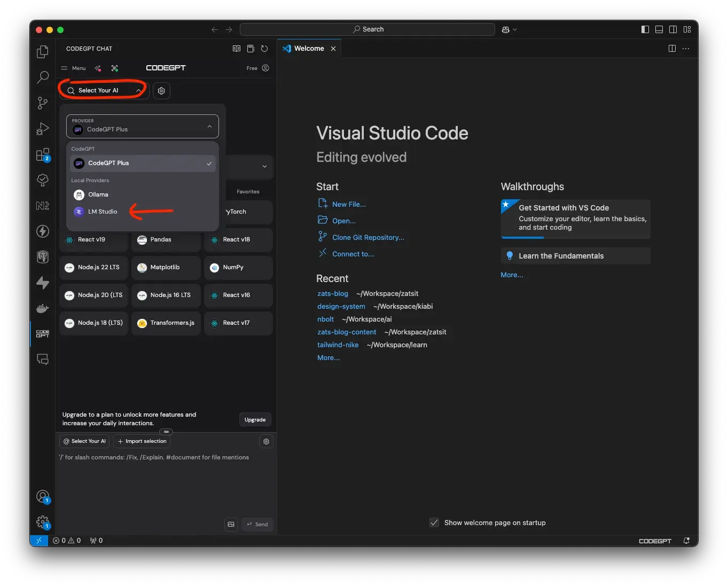This screenshot has width=728, height=586.
Task: Select Pandas agent card
Action: [x=166, y=240]
